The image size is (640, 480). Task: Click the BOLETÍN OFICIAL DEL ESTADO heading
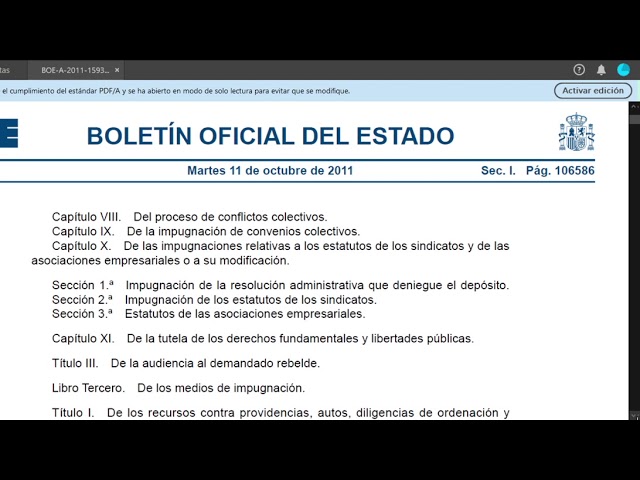(270, 136)
